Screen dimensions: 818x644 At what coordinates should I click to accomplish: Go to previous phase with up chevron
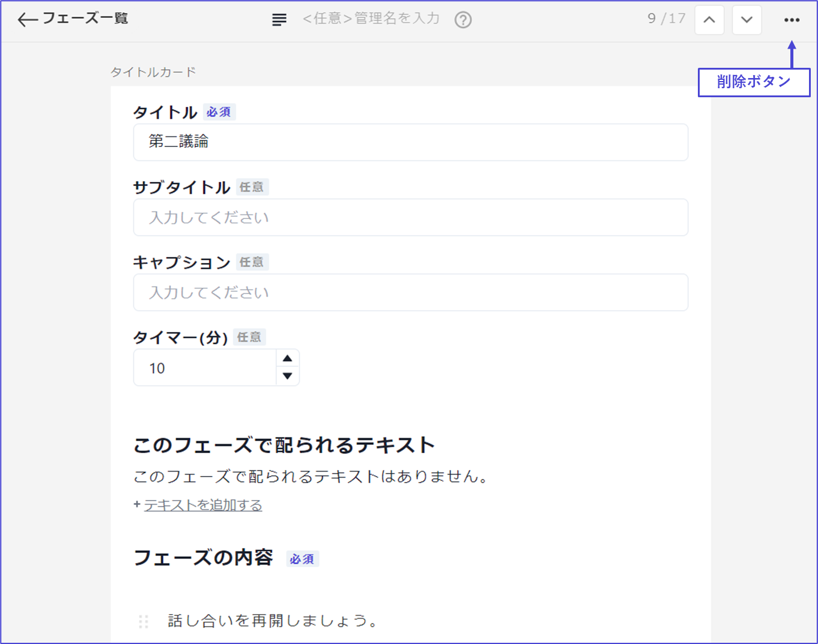pos(709,20)
